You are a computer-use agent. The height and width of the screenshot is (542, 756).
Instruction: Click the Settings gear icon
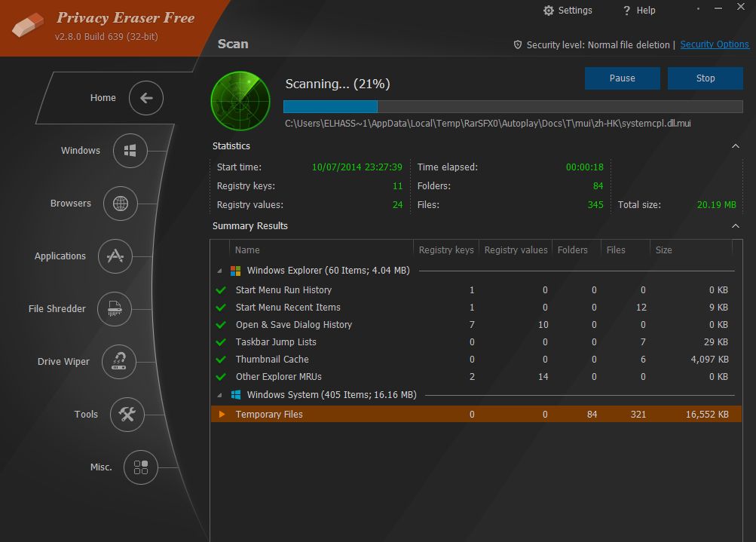click(549, 11)
